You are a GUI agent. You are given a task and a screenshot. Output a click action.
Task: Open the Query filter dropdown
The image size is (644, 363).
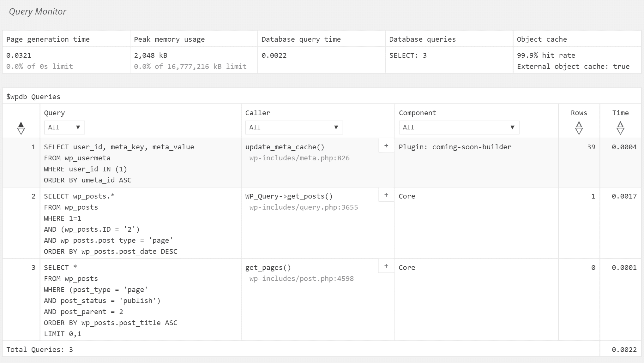click(x=64, y=127)
